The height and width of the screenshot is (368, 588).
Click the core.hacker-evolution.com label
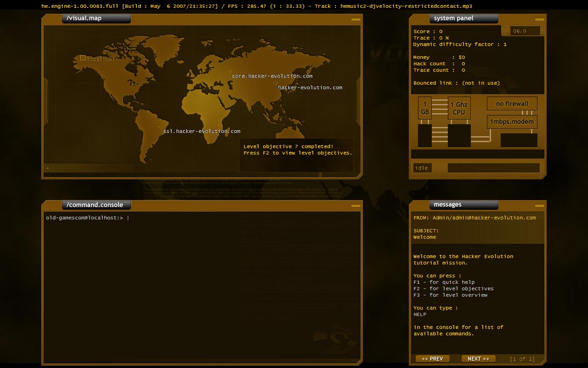tap(272, 76)
